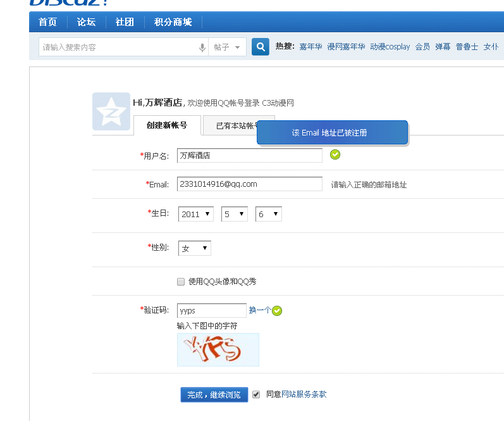Click the green check icon beside captcha
The width and height of the screenshot is (504, 421).
pyautogui.click(x=277, y=311)
